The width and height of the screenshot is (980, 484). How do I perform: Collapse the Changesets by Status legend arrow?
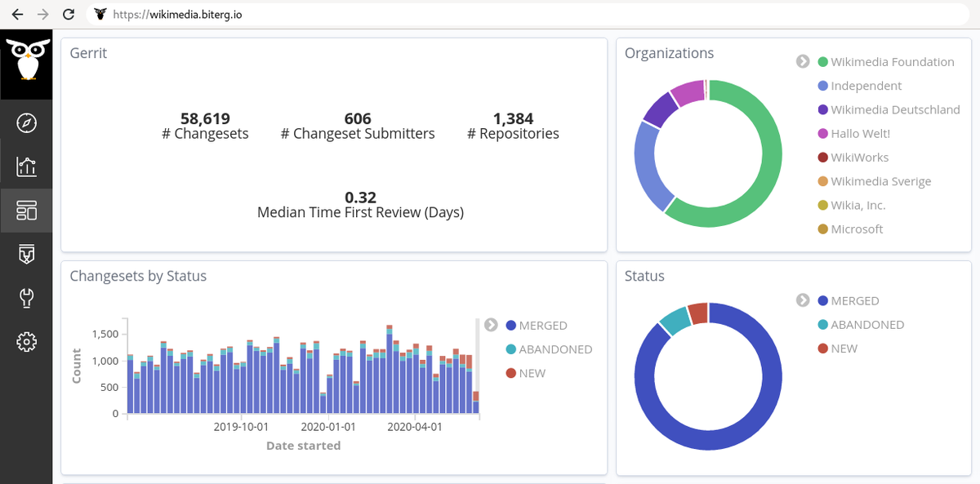pos(491,325)
